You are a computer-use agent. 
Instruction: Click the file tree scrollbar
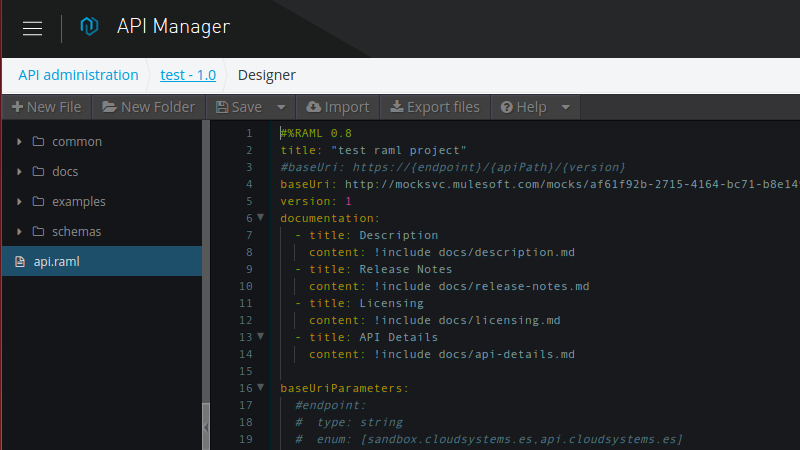pos(206,261)
